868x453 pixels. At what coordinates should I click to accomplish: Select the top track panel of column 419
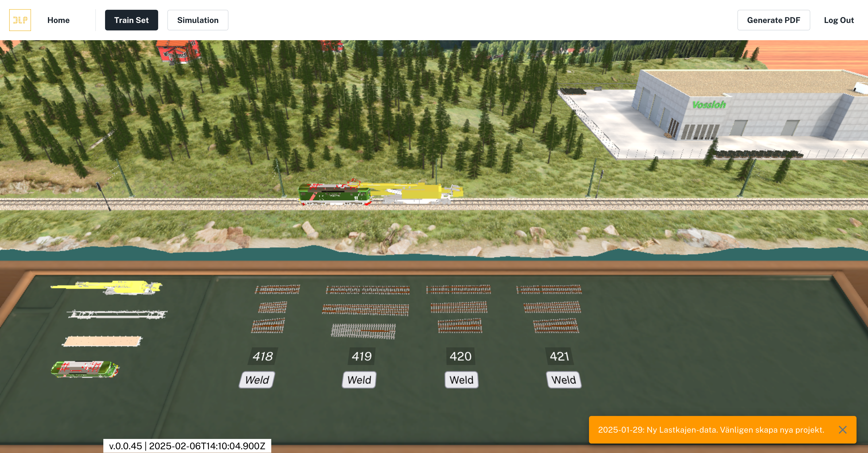tap(368, 290)
